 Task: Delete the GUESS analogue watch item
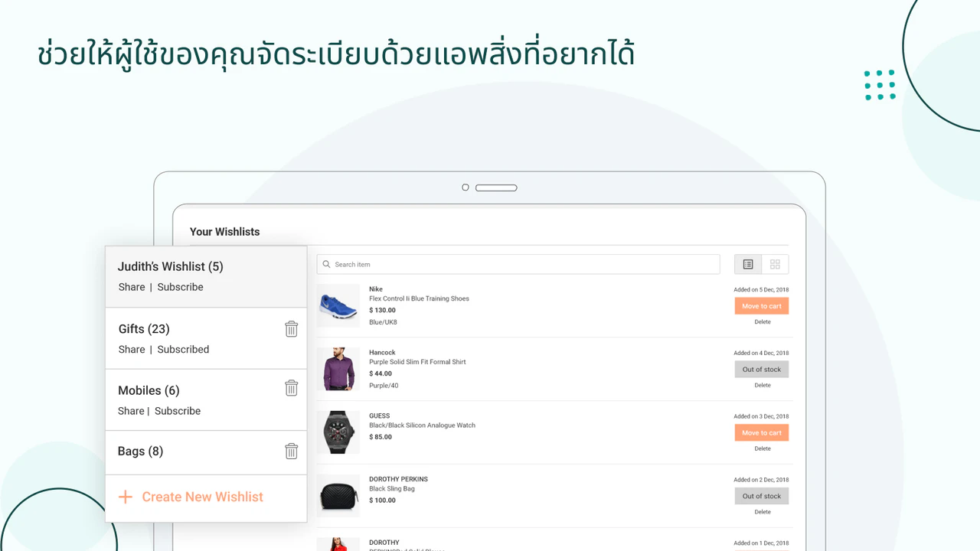click(763, 449)
